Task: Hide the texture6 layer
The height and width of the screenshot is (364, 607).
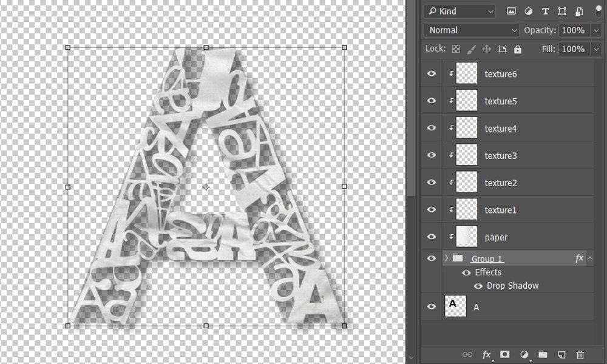Action: tap(431, 73)
